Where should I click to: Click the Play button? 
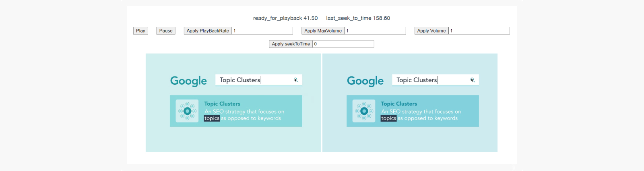click(x=140, y=31)
